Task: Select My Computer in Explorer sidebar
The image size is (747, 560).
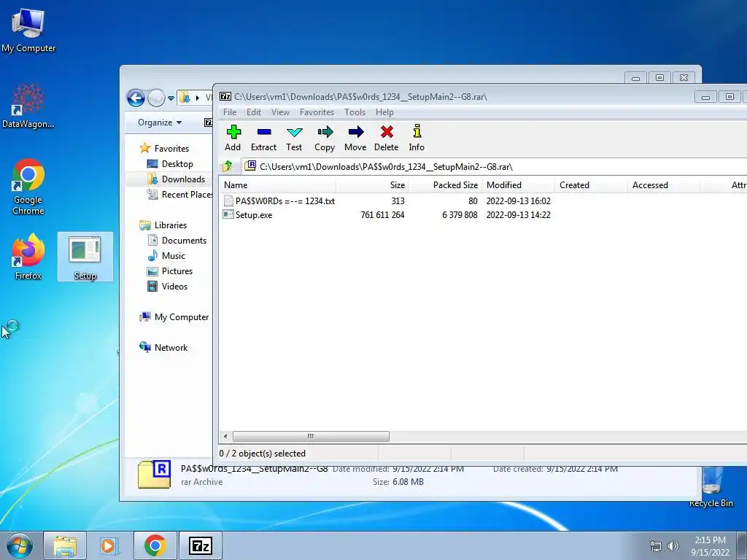Action: pyautogui.click(x=174, y=316)
